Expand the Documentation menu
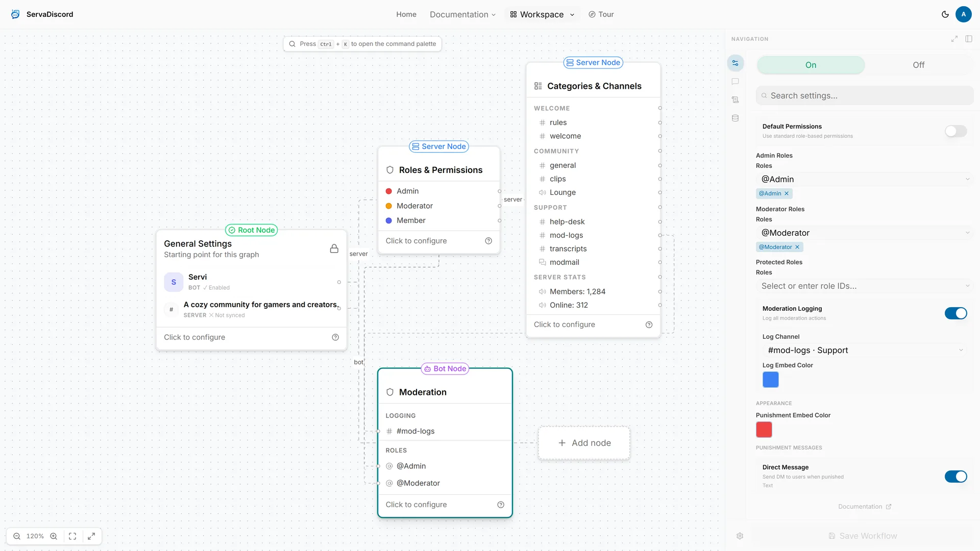Image resolution: width=980 pixels, height=551 pixels. pos(462,14)
